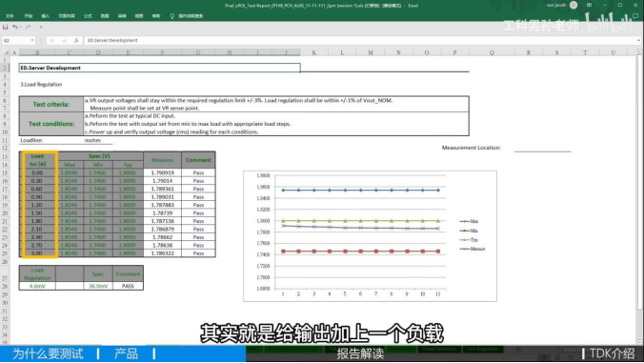This screenshot has width=644, height=363.
Task: Select the 2.70 load current cell
Action: pos(37,245)
